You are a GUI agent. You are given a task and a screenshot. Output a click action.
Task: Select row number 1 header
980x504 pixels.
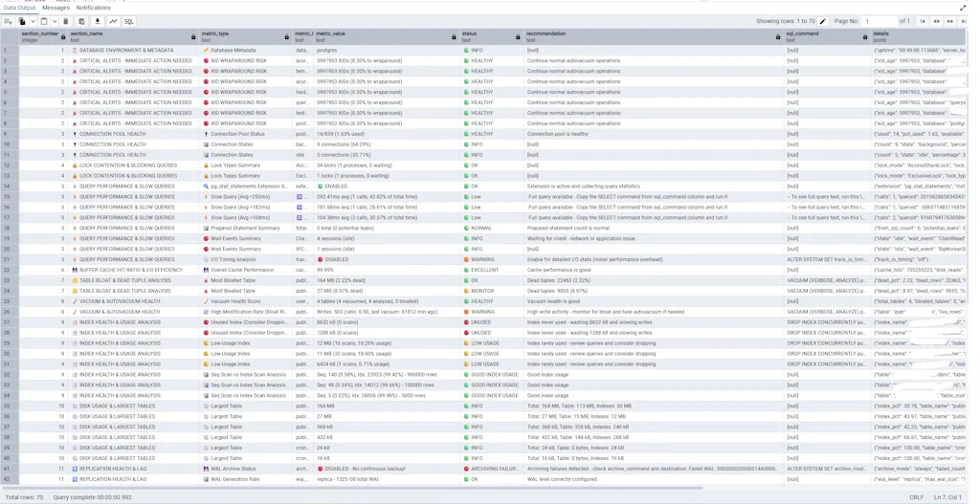coord(10,50)
